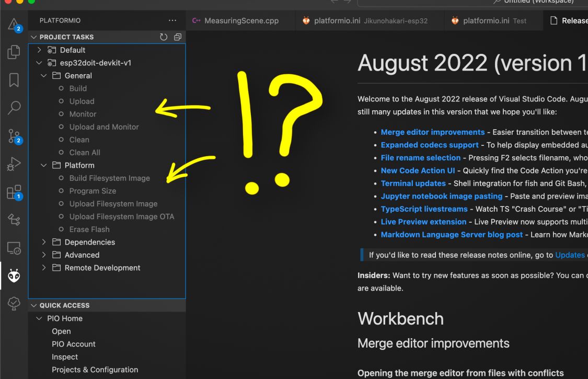
Task: Collapse the Quick Access section
Action: (x=34, y=305)
